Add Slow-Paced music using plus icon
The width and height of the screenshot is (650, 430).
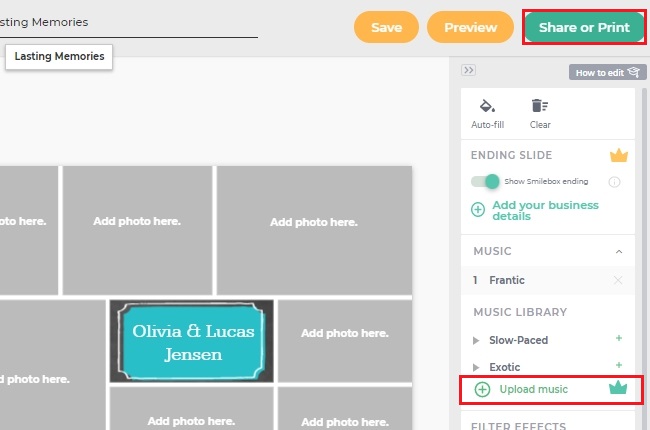[x=619, y=340]
